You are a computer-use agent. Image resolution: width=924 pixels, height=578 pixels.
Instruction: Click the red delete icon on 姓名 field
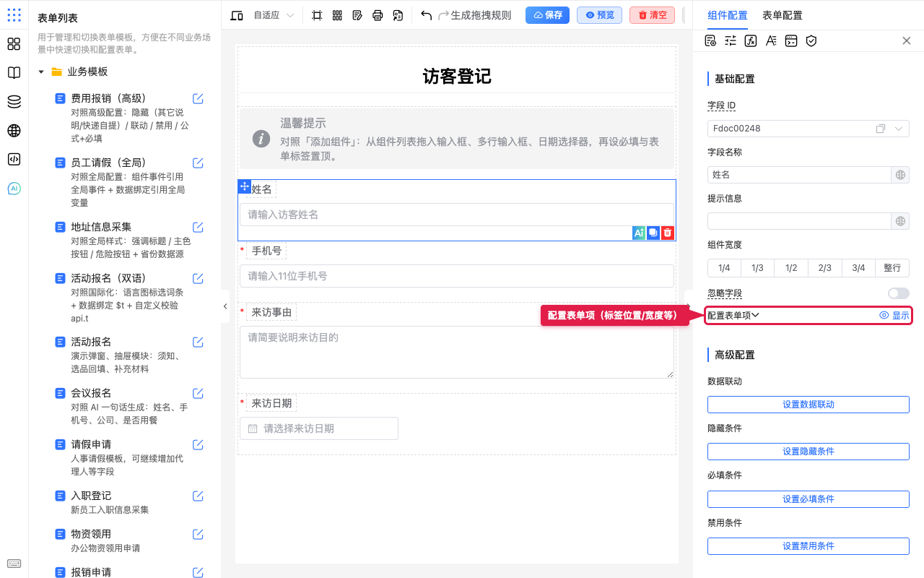click(x=668, y=233)
